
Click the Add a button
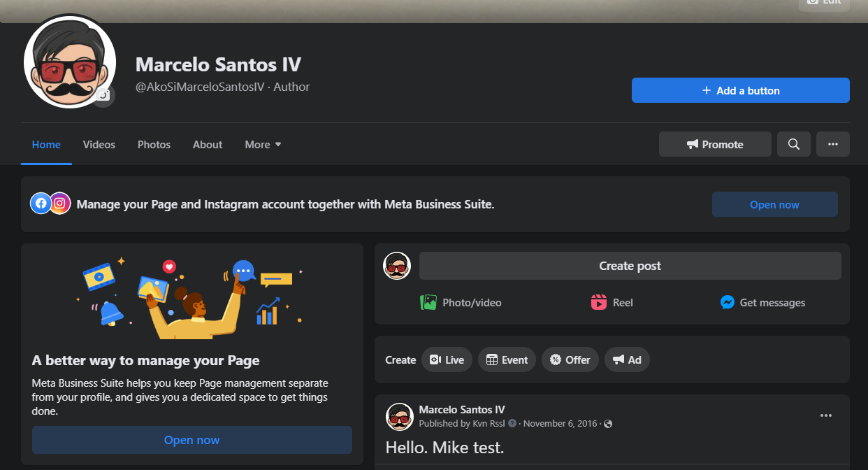pyautogui.click(x=741, y=90)
